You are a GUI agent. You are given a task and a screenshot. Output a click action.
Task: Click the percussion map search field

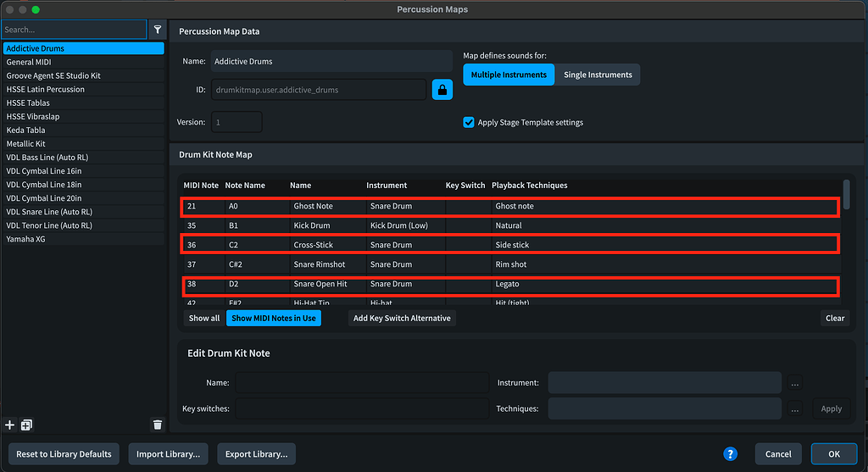(74, 30)
